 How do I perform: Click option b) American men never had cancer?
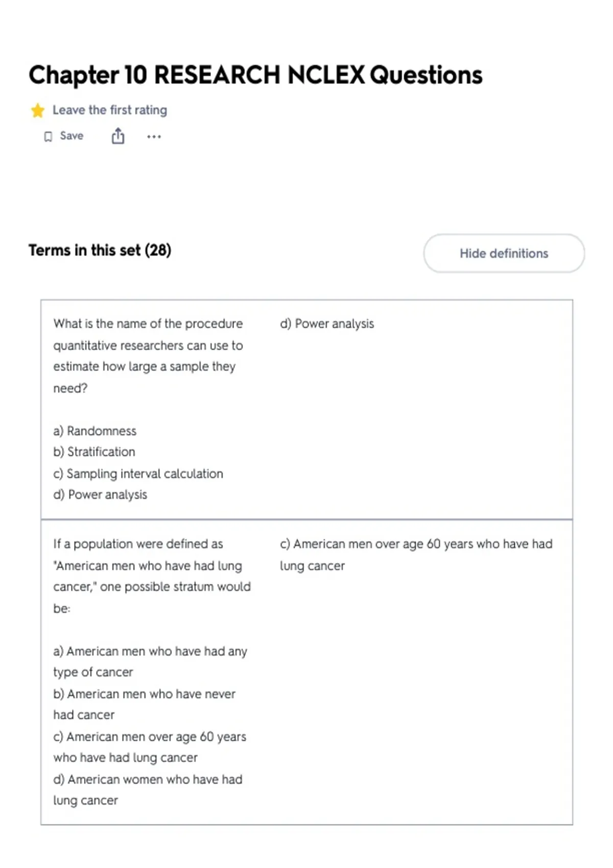145,704
